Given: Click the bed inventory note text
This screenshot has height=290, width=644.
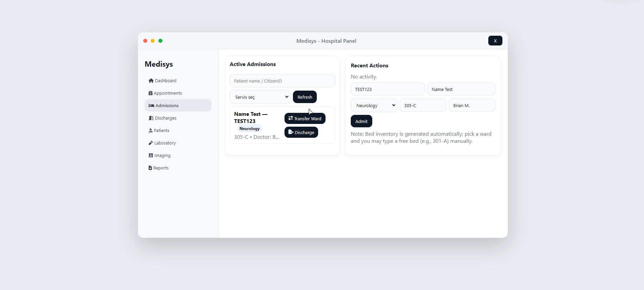Looking at the screenshot, I should (x=421, y=137).
